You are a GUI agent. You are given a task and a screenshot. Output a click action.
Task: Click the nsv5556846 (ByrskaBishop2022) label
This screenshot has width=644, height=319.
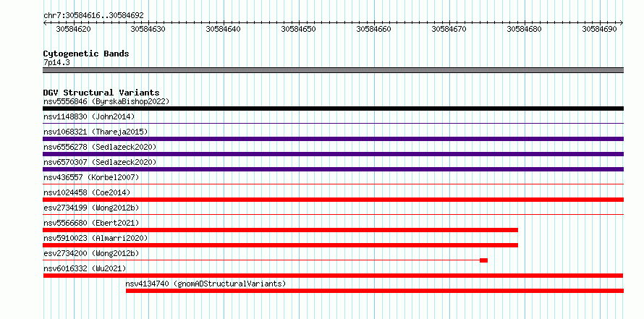pos(106,101)
